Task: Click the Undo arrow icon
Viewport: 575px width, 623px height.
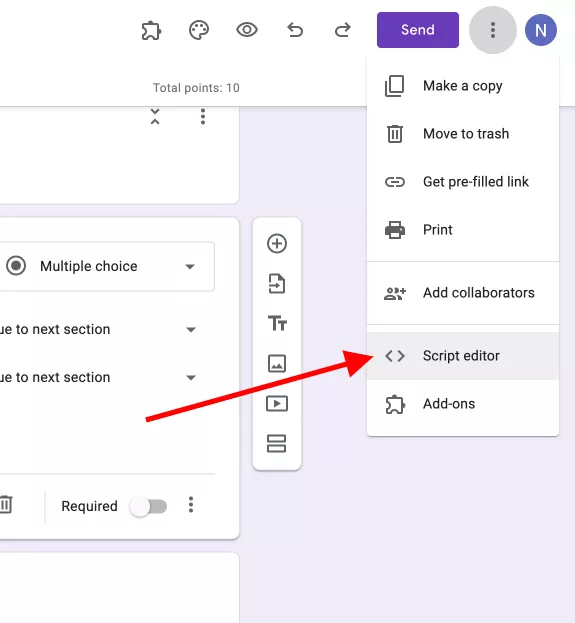Action: (295, 30)
